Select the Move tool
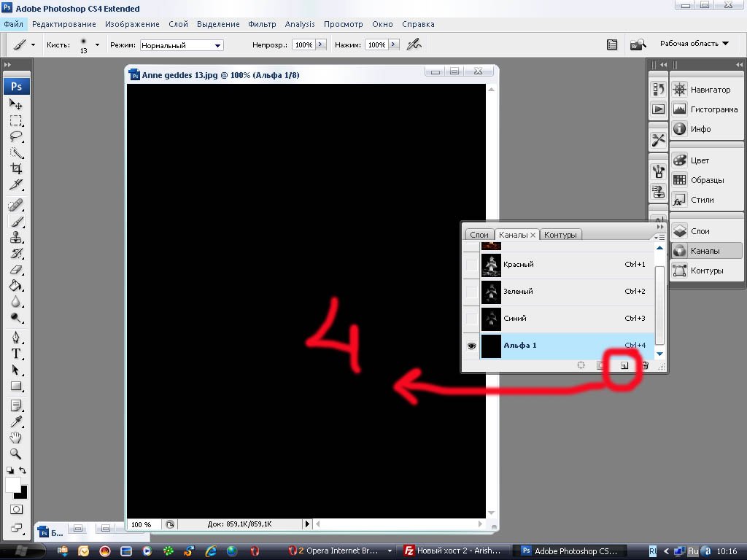 click(16, 104)
